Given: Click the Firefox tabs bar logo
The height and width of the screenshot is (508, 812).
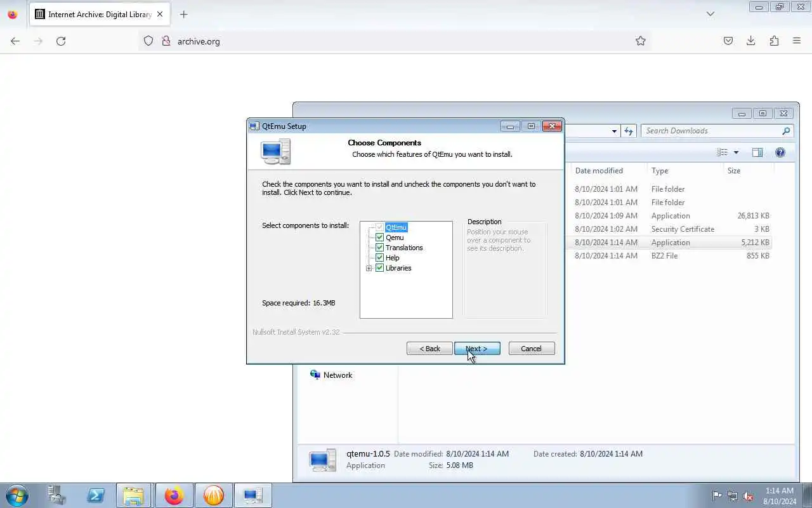Looking at the screenshot, I should point(12,14).
